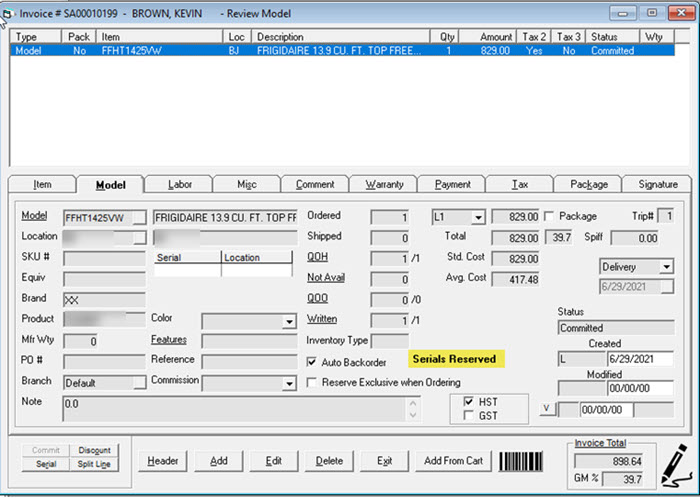Click the Model underlined label
Viewport: 700px width, 498px height.
tap(34, 216)
